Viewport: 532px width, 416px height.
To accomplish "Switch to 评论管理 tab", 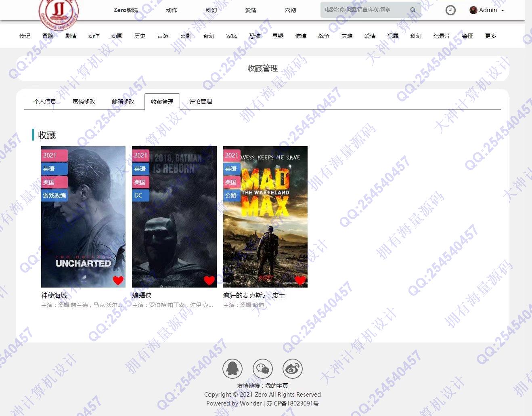I will pos(201,101).
